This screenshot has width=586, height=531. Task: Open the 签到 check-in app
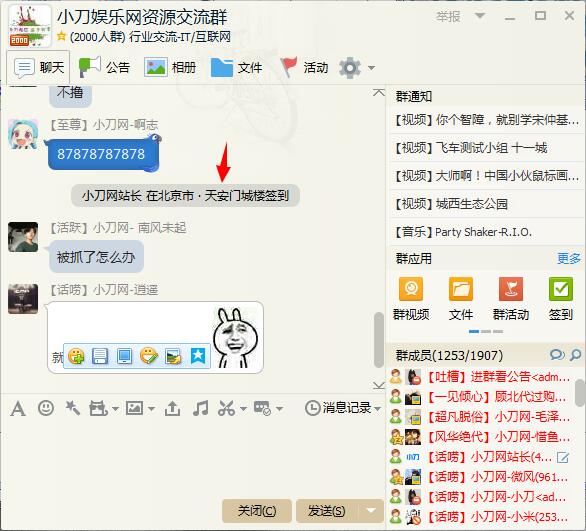[561, 299]
